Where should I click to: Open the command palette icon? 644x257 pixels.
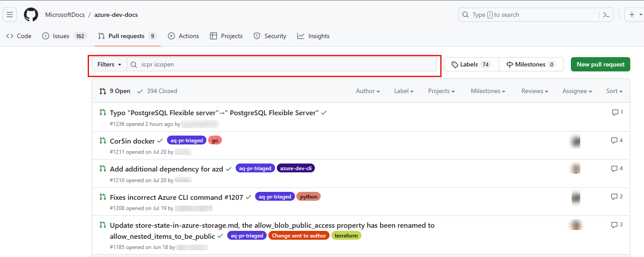pyautogui.click(x=606, y=15)
